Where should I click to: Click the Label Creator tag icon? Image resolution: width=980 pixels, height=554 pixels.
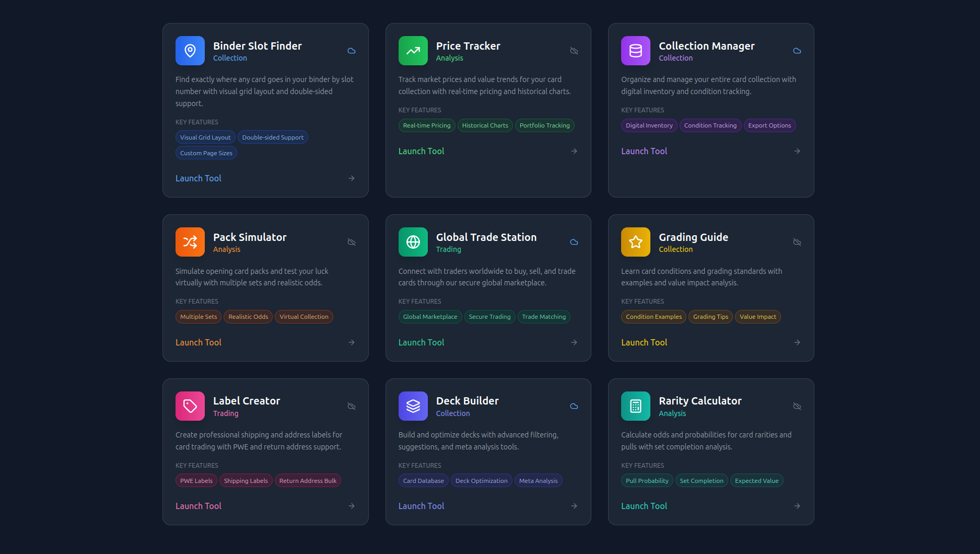pyautogui.click(x=190, y=406)
